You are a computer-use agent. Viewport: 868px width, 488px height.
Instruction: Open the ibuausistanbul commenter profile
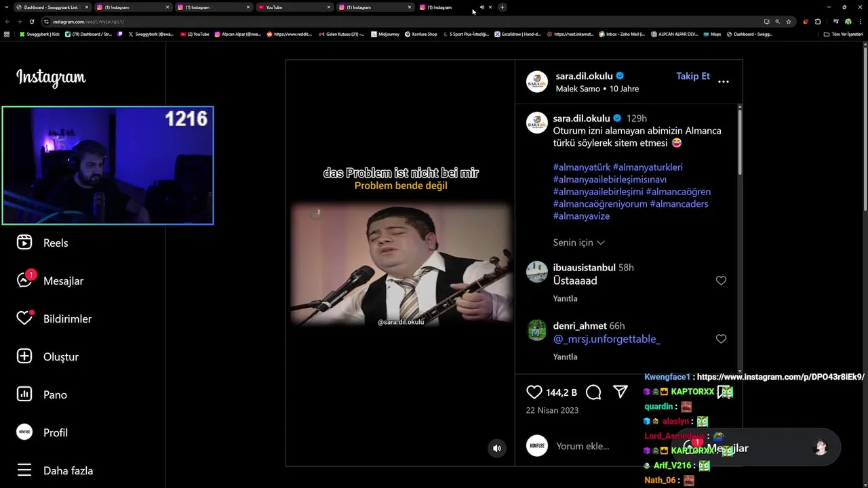pos(584,268)
